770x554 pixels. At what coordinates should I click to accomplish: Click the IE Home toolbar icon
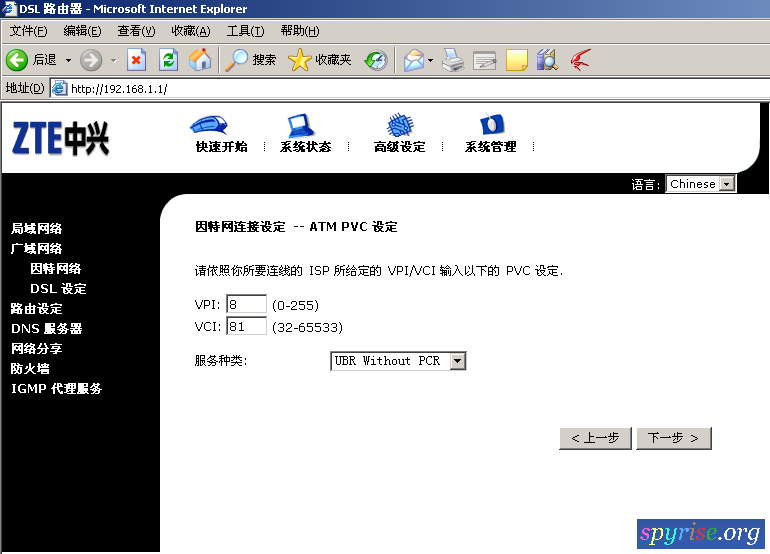coord(200,60)
